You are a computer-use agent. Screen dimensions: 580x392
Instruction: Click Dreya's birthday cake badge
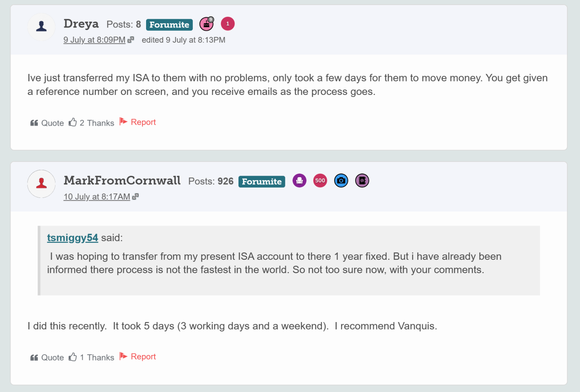pyautogui.click(x=207, y=24)
